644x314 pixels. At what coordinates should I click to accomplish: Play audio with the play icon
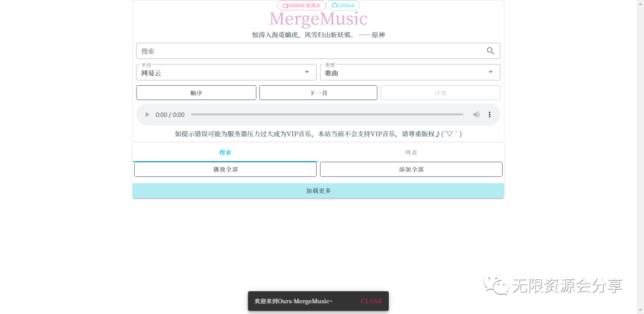pyautogui.click(x=147, y=114)
